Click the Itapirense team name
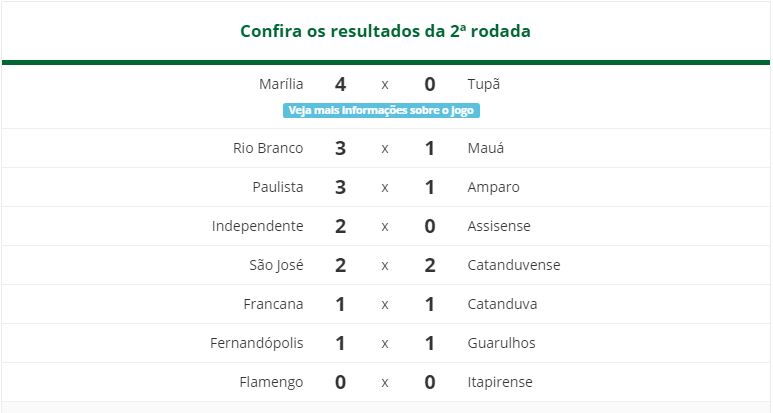773x413 pixels. pos(500,382)
